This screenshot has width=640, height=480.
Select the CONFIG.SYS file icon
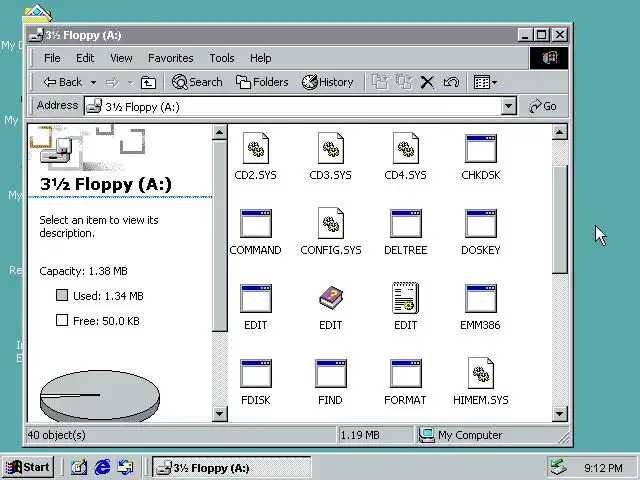pos(331,224)
